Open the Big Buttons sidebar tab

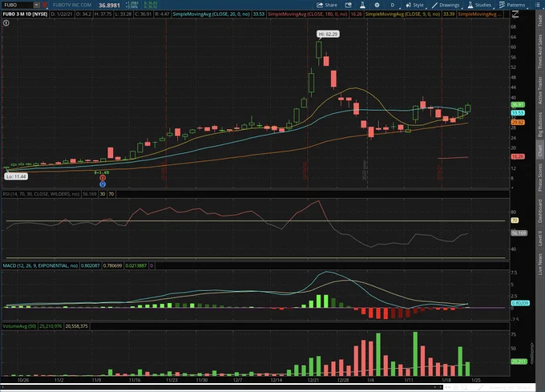coord(540,124)
